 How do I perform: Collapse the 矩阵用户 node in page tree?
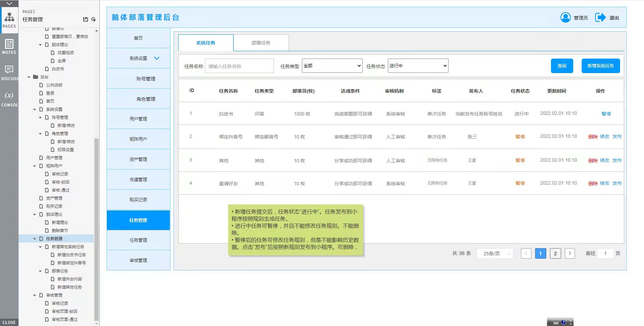pos(34,166)
